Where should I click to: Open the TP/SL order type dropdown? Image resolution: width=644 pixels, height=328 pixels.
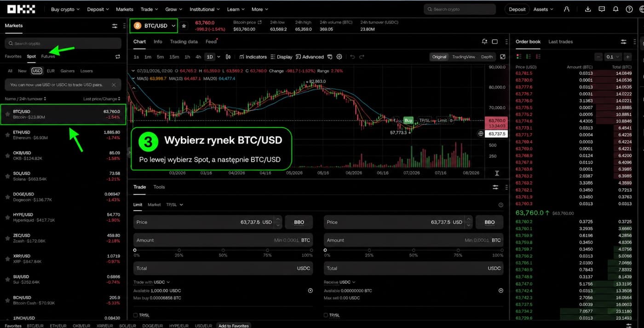coord(174,205)
